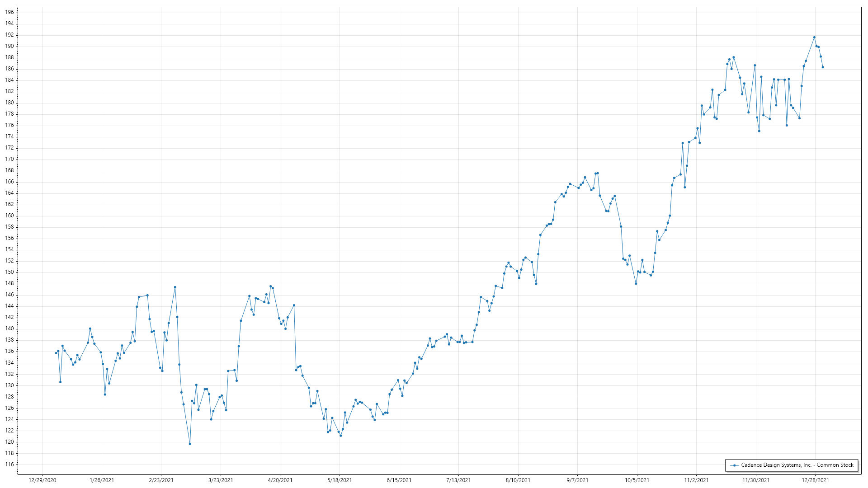The height and width of the screenshot is (488, 868).
Task: Click the first data point of the series
Action: pos(56,353)
